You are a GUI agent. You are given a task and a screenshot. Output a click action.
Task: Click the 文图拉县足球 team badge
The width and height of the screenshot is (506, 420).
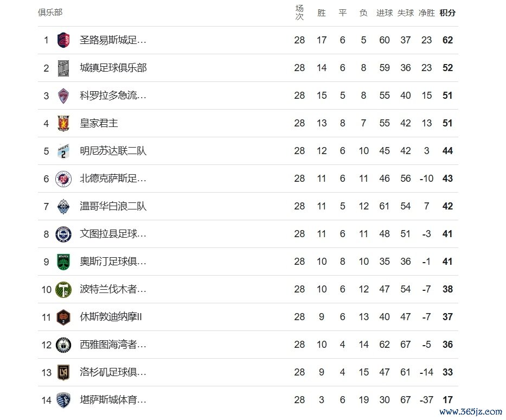(63, 234)
